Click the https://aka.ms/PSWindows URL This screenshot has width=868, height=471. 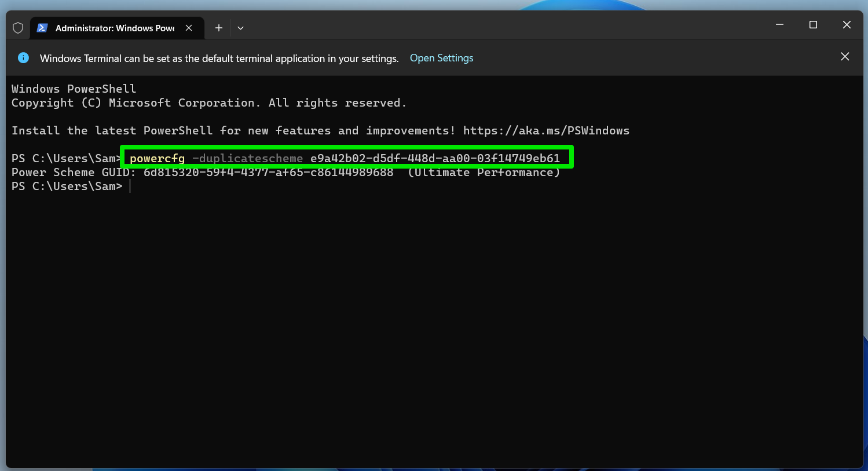click(x=547, y=130)
